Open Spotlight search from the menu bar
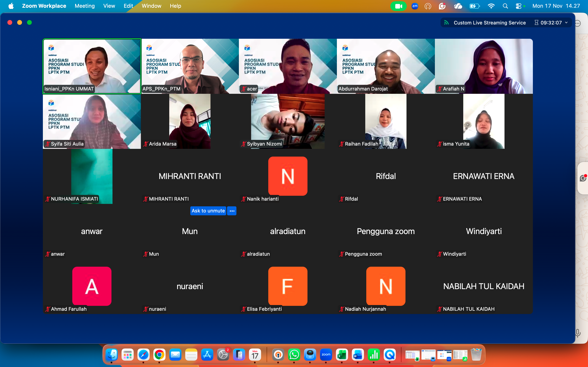Viewport: 588px width, 367px height. pos(505,6)
